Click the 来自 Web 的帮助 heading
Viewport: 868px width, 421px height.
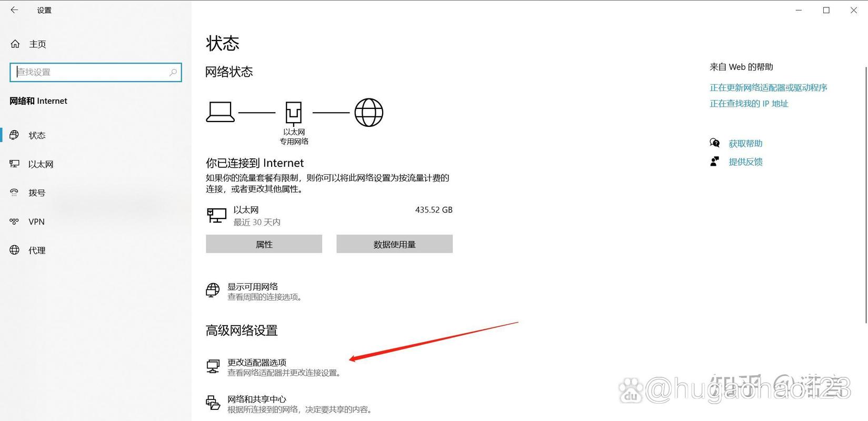point(741,67)
